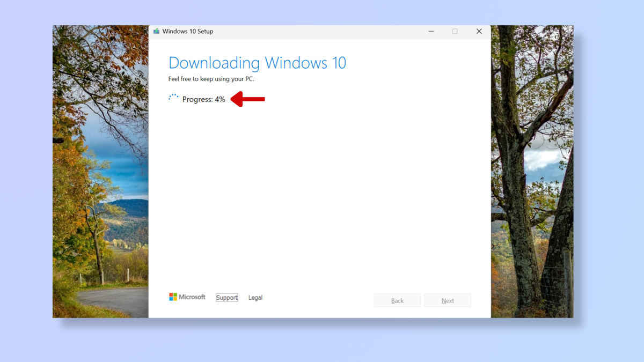Screen dimensions: 644x362
Task: Click the Microsoft logo in the footer
Action: (x=187, y=297)
